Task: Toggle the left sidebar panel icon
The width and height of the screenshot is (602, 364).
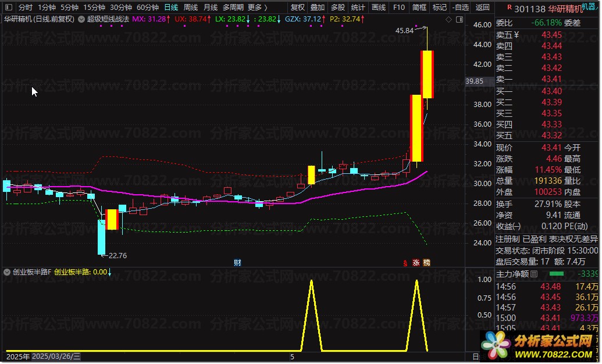Action: click(9, 8)
